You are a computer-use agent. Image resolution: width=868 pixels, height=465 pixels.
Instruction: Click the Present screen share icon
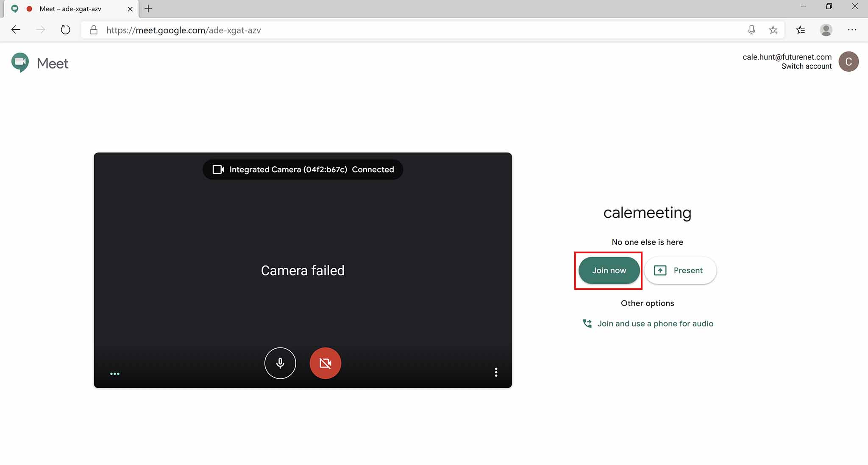click(x=659, y=270)
